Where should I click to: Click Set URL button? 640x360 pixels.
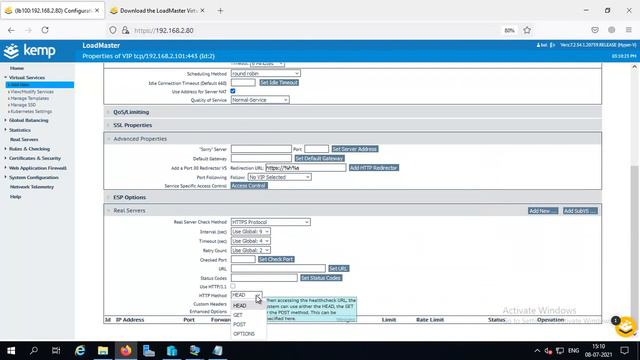click(x=338, y=269)
